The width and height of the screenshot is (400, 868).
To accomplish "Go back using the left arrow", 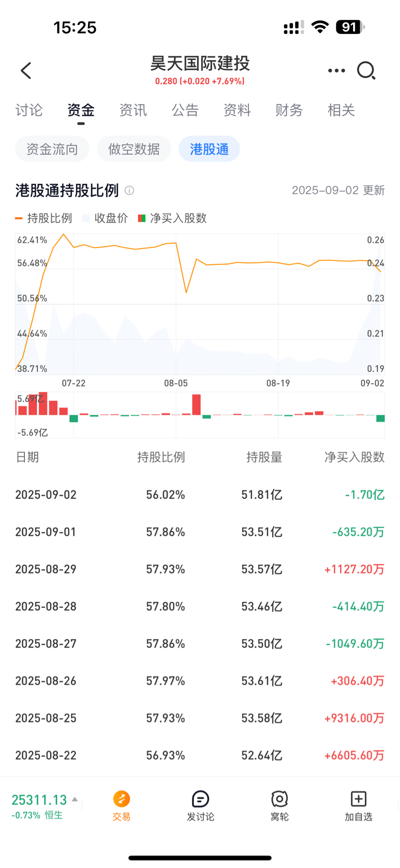I will click(x=26, y=70).
